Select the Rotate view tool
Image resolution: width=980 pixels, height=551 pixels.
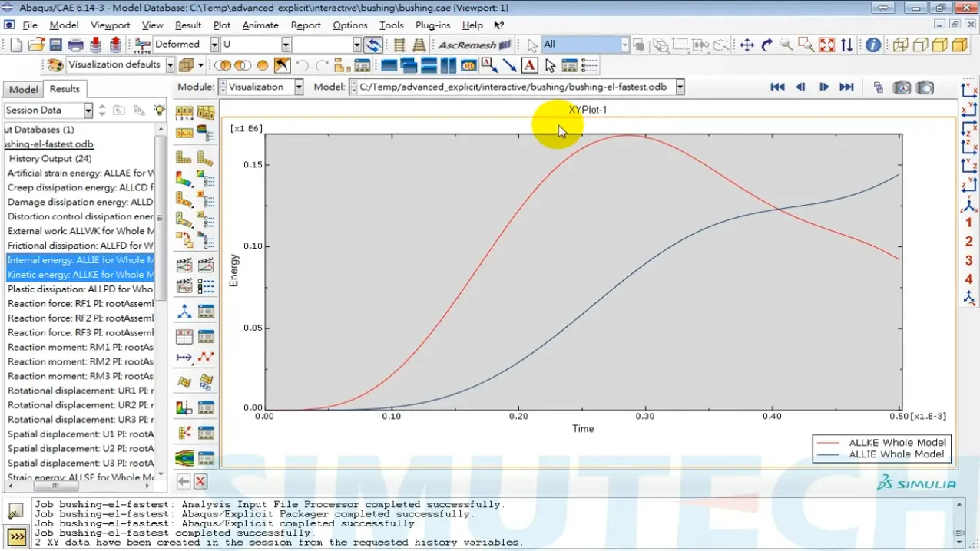[766, 45]
